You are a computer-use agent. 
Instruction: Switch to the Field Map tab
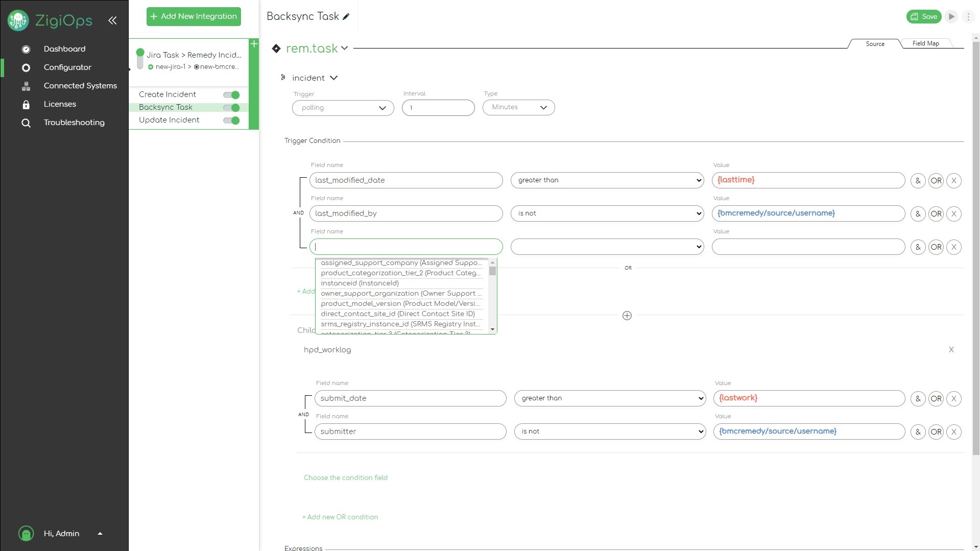click(x=925, y=43)
